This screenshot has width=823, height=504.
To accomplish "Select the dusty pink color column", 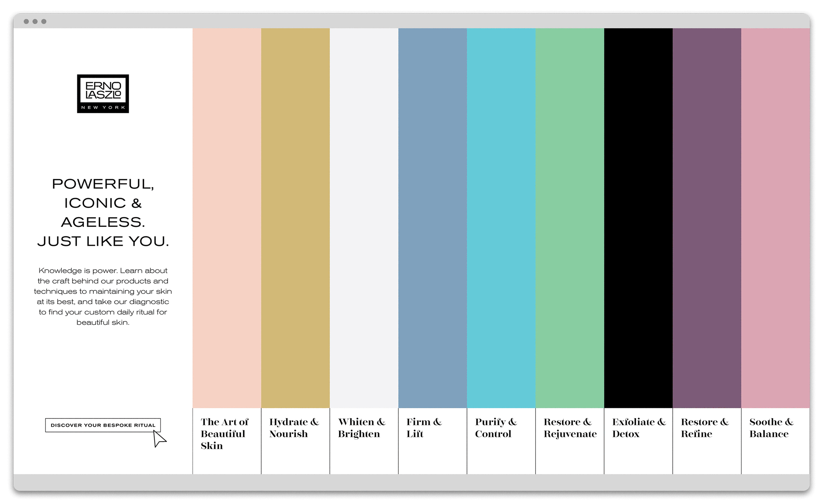I will (776, 218).
